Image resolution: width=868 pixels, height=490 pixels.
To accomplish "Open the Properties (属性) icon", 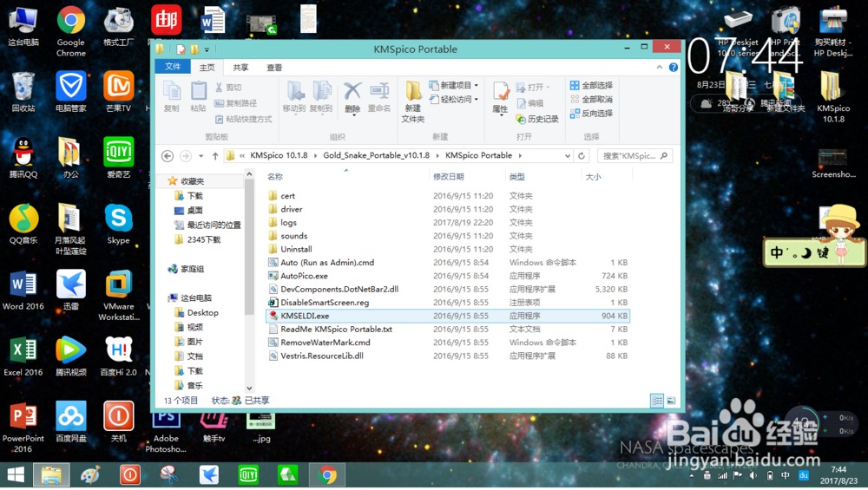I will [x=501, y=92].
